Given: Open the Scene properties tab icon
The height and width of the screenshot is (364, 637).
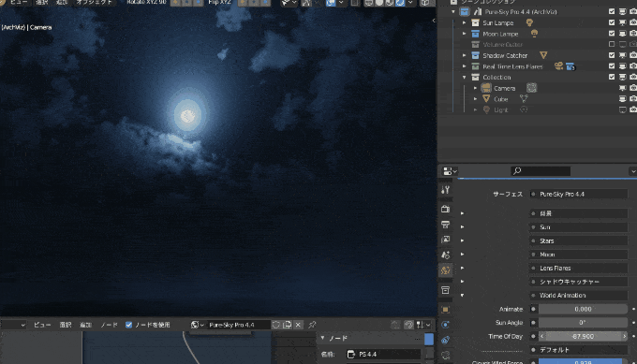Looking at the screenshot, I should pos(445,255).
